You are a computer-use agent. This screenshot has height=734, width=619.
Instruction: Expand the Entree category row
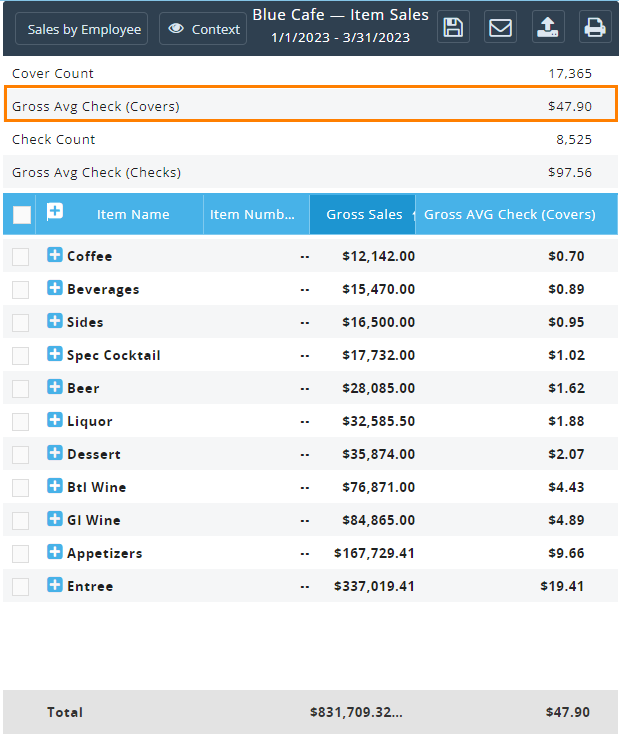(55, 585)
